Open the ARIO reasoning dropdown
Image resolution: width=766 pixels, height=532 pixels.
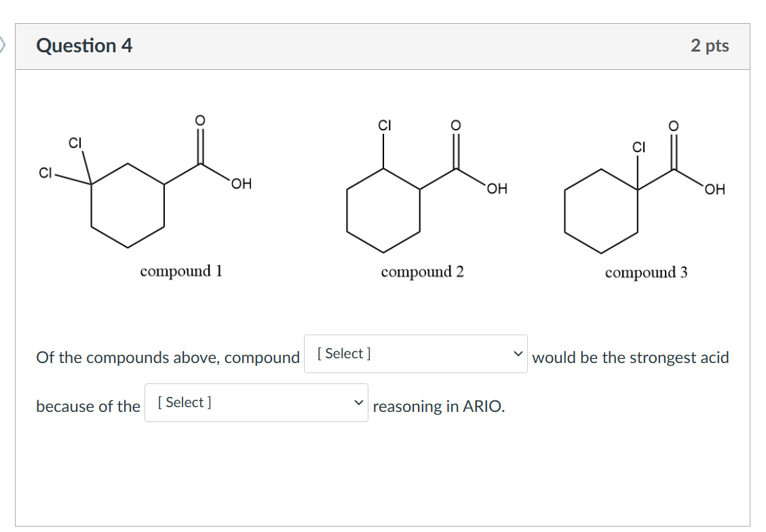pos(256,402)
